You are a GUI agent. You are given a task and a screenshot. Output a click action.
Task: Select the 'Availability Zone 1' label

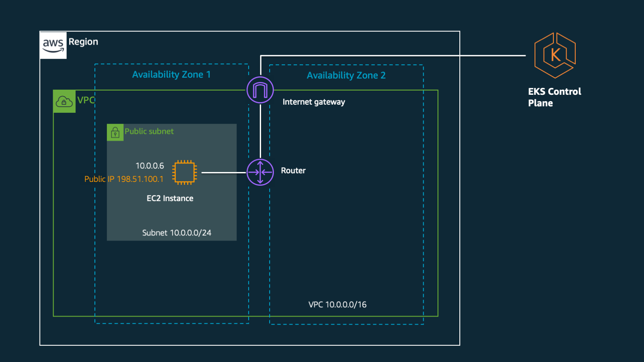[171, 75]
